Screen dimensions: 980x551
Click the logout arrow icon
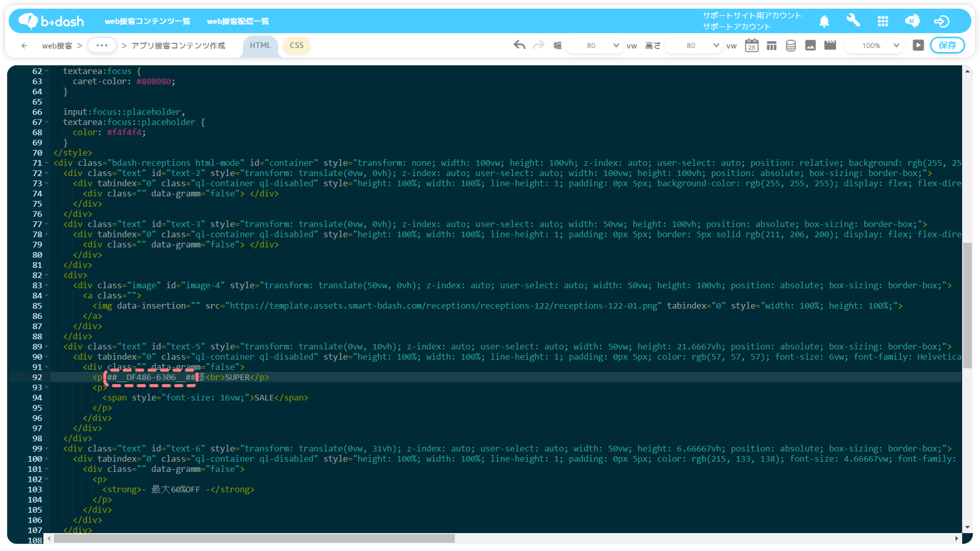pyautogui.click(x=942, y=21)
